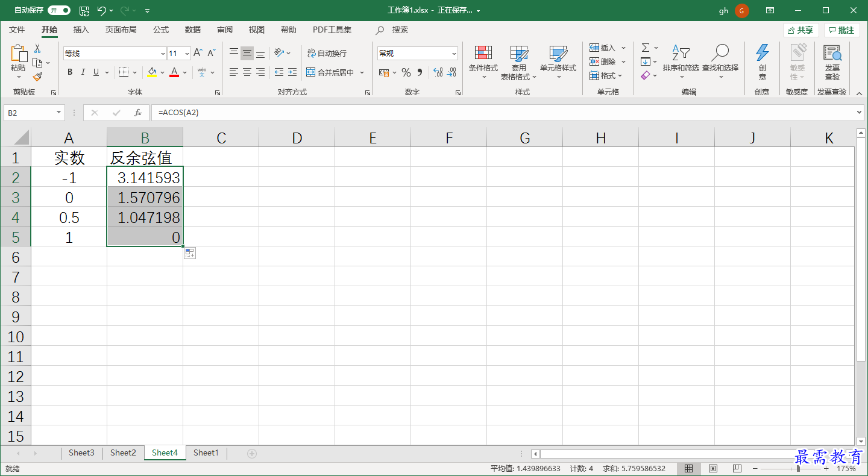The image size is (868, 476).
Task: Click the Increase Indent icon
Action: tap(292, 72)
